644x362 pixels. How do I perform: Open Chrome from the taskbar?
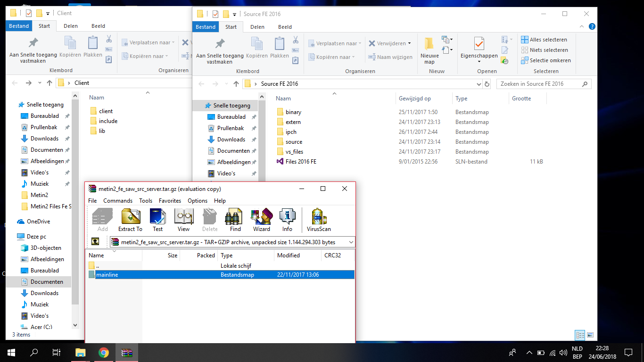[104, 353]
